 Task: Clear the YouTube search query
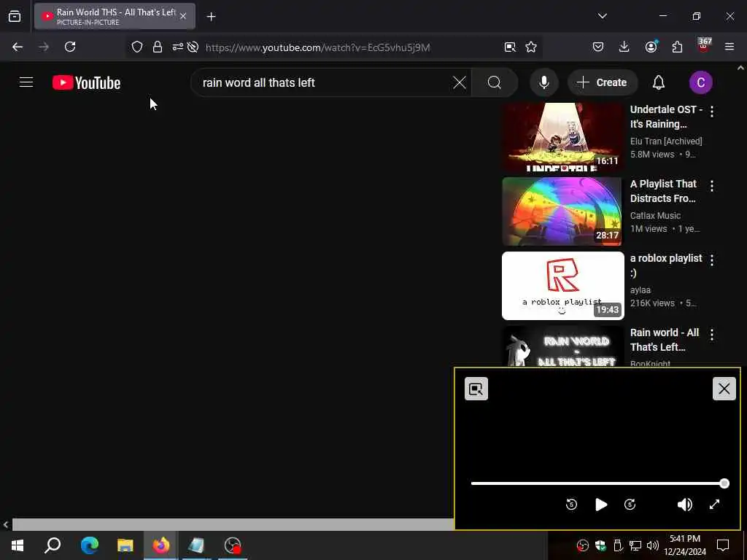coord(460,82)
